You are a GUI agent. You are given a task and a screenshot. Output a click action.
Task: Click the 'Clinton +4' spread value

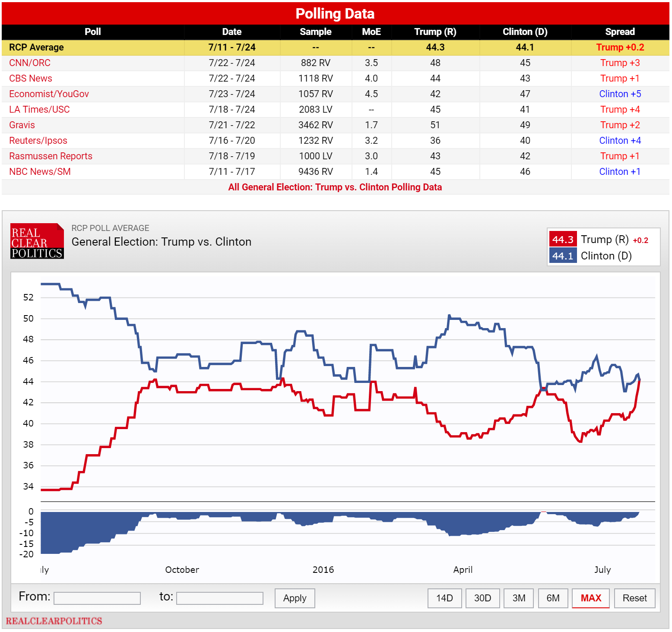[620, 141]
